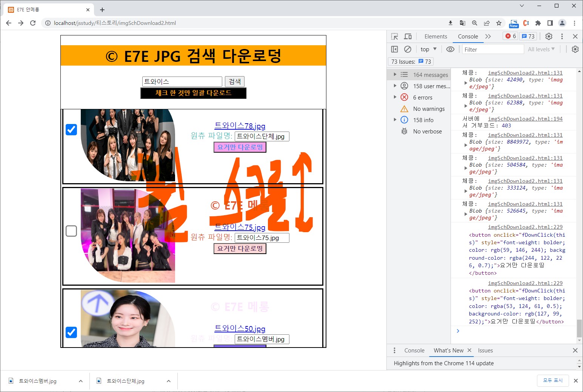The image size is (583, 392).
Task: Expand 164 messages group
Action: pyautogui.click(x=395, y=75)
